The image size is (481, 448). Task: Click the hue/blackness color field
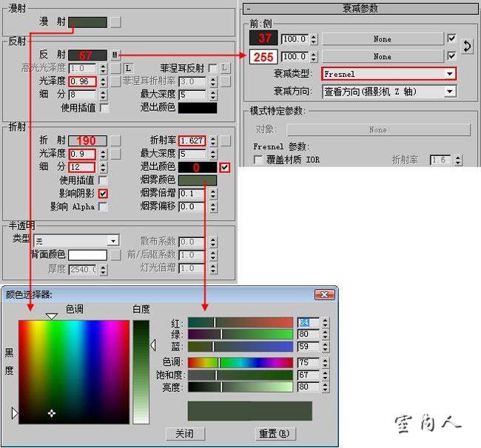pos(74,372)
